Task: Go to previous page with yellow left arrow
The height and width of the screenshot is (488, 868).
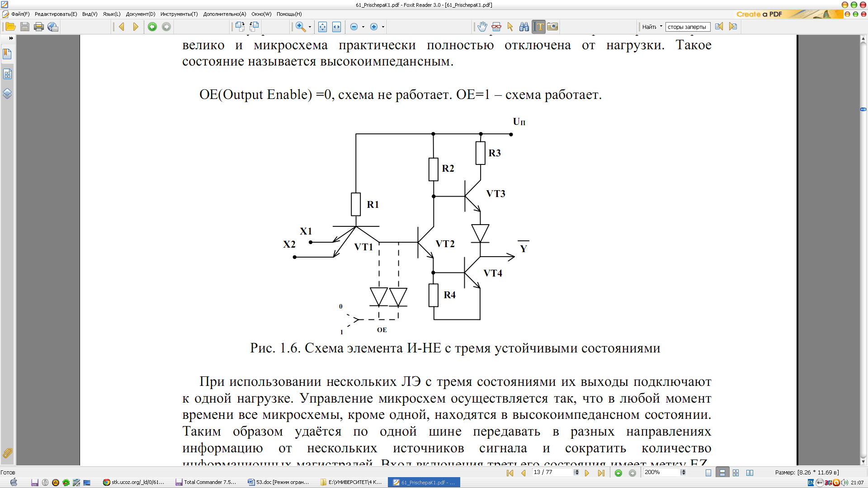Action: [x=122, y=27]
